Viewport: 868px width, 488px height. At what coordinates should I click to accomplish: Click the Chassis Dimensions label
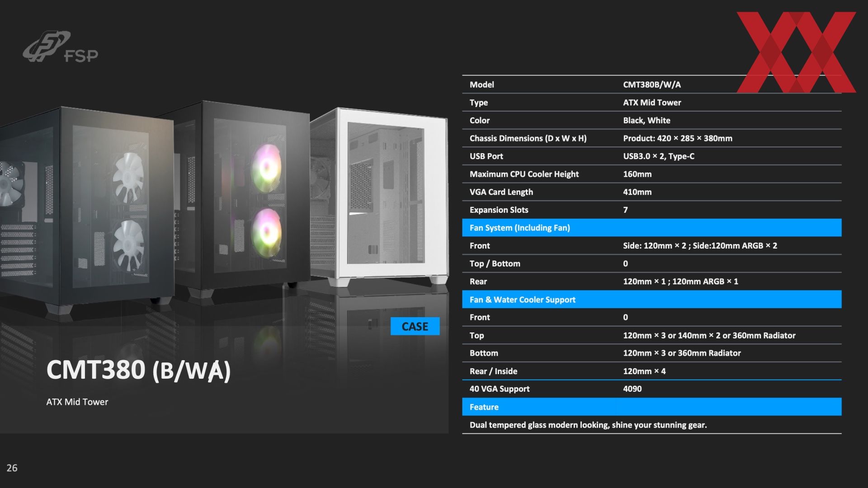coord(528,138)
